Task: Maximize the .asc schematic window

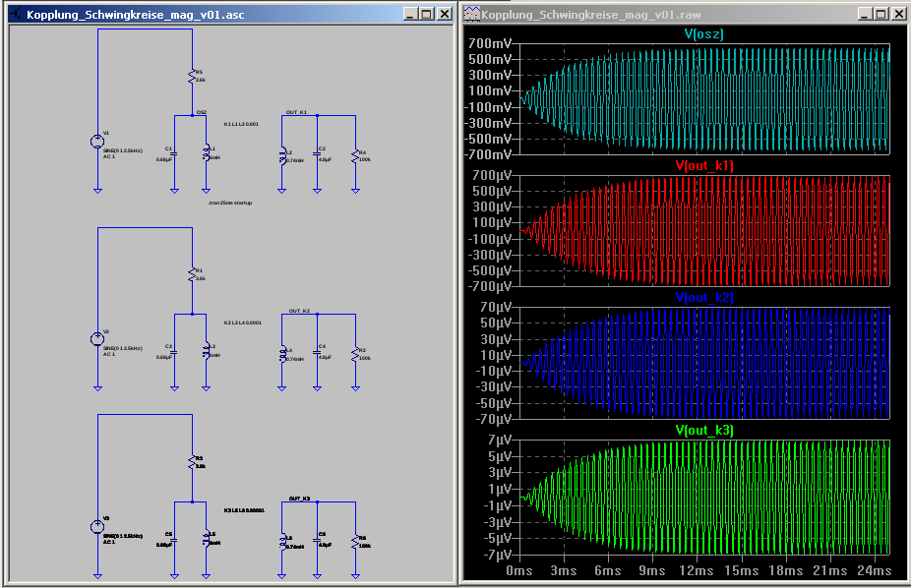Action: [427, 14]
